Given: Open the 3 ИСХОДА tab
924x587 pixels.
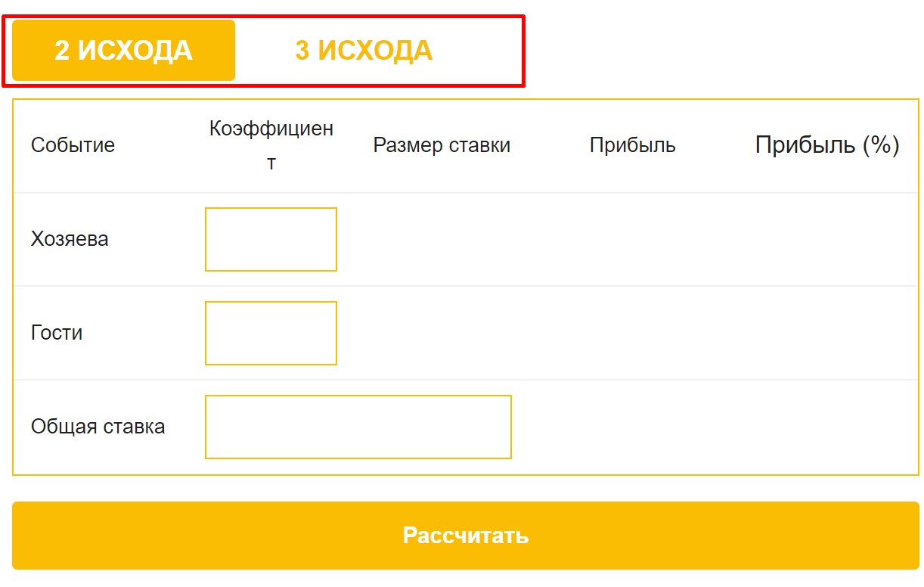Looking at the screenshot, I should click(364, 51).
